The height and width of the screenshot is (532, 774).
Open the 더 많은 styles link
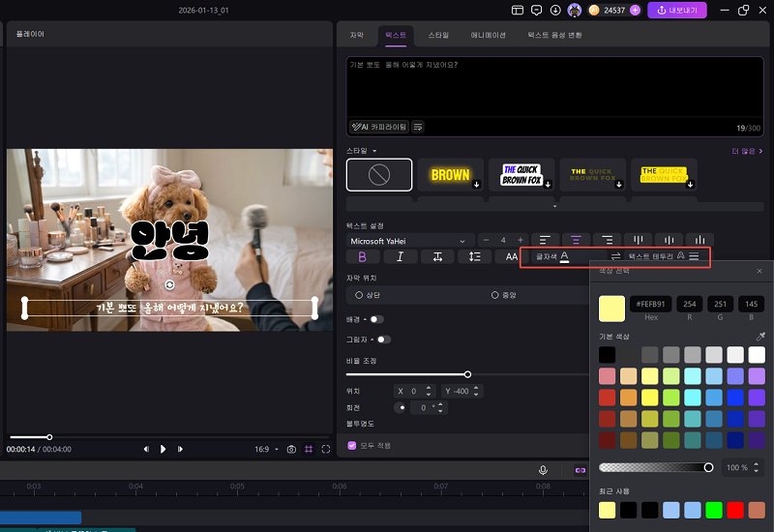[x=747, y=151]
